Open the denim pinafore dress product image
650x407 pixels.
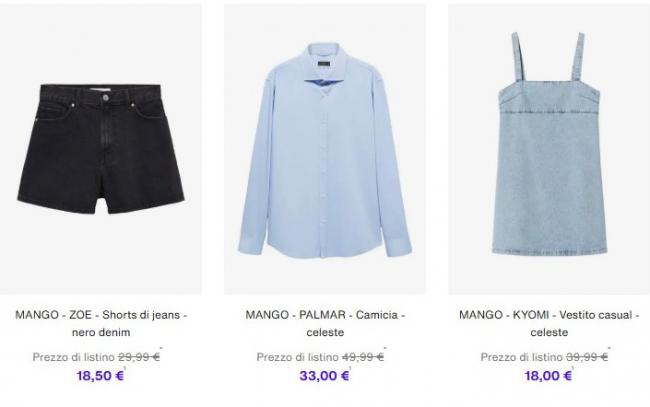point(549,149)
